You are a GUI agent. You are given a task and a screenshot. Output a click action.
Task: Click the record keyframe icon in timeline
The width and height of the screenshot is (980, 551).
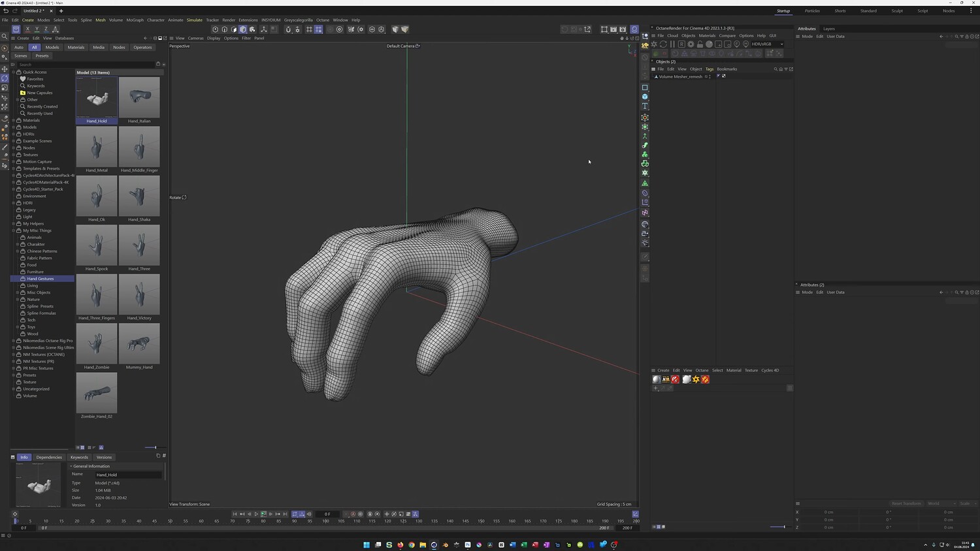tap(346, 514)
